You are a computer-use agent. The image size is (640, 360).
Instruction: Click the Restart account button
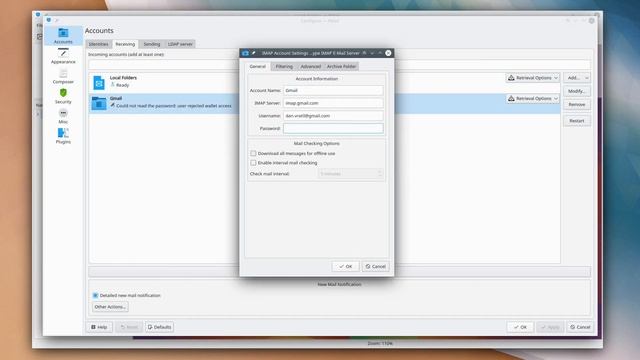click(x=577, y=121)
